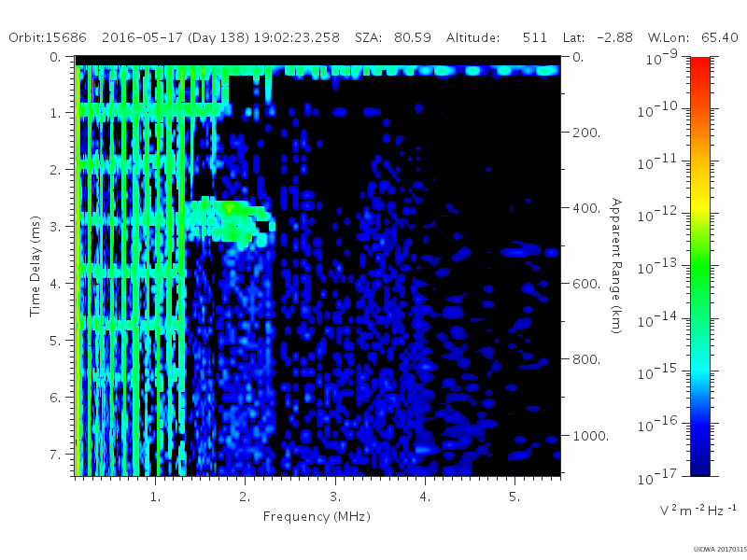Click the 10^-17 colorbar label
Screen dimensions: 747x560
click(x=657, y=477)
